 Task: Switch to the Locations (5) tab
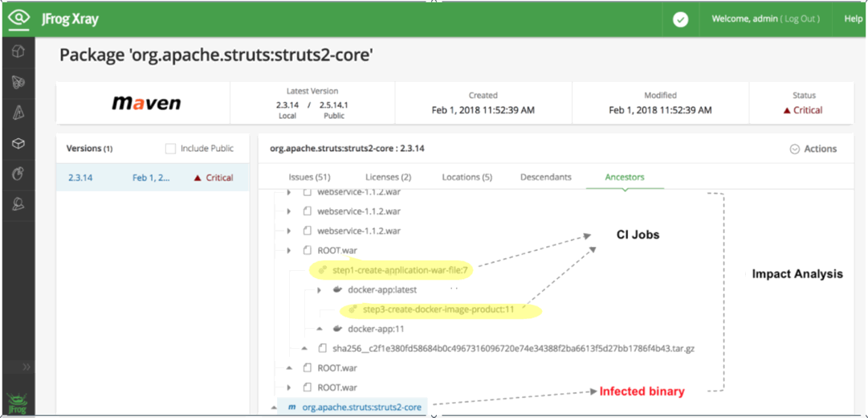point(467,178)
